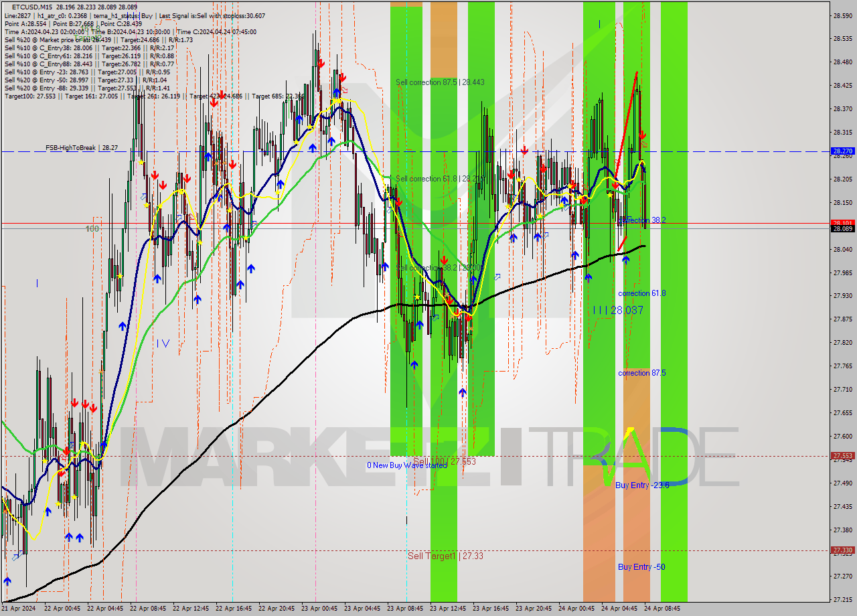Viewport: 857px width, 616px height.
Task: Click the red 27.553 price tag
Action: point(842,456)
